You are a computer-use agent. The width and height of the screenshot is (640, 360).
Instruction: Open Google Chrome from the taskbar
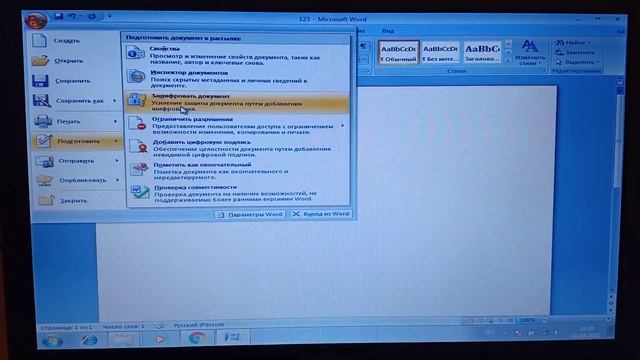(196, 338)
